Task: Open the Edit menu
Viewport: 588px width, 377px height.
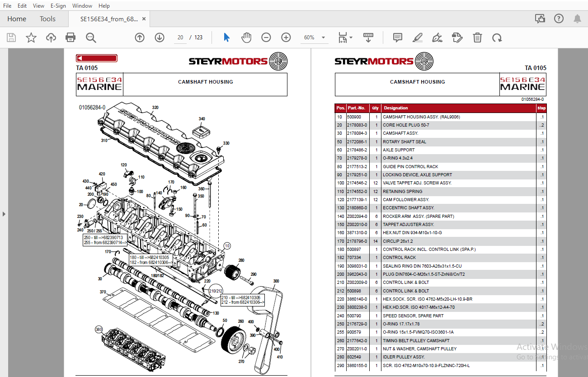Action: [x=22, y=5]
